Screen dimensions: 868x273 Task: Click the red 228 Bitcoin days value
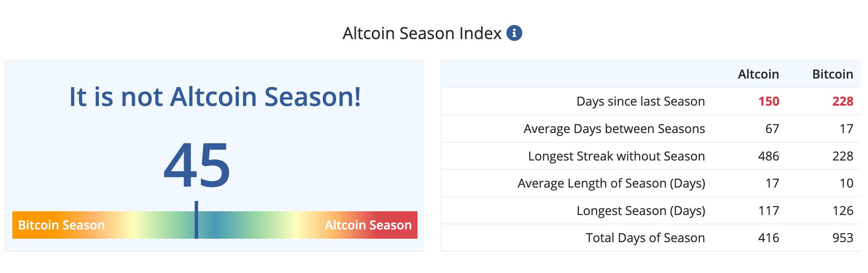pos(843,101)
